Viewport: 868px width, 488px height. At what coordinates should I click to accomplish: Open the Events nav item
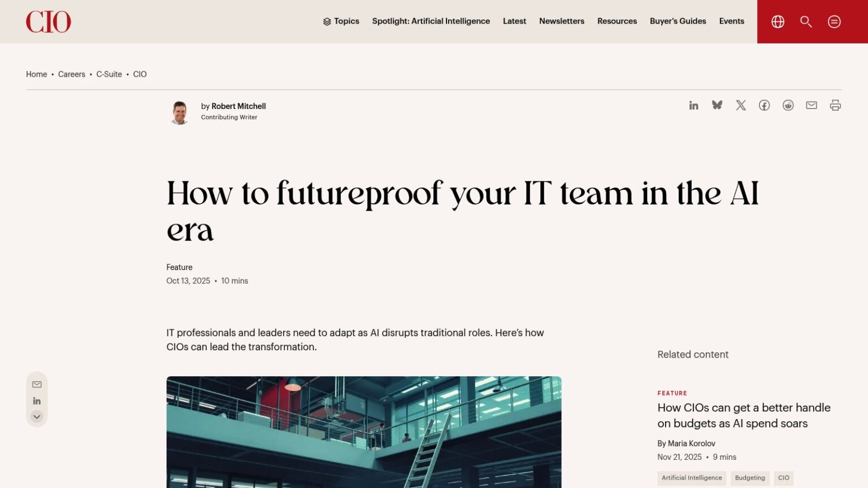tap(732, 21)
